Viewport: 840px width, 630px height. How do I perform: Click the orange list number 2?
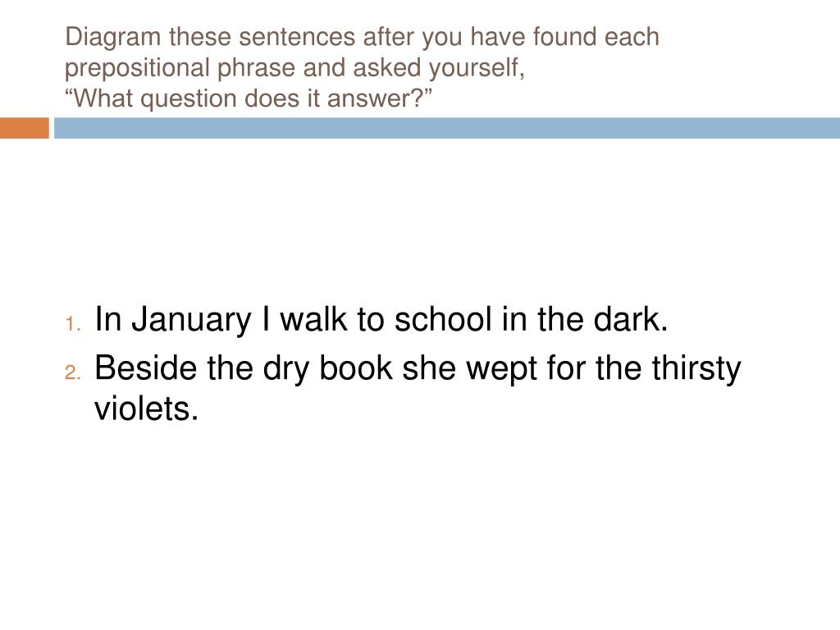(x=73, y=372)
